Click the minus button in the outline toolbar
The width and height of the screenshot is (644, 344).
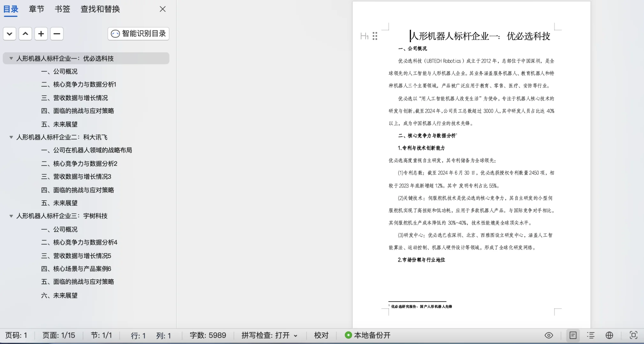click(x=57, y=34)
